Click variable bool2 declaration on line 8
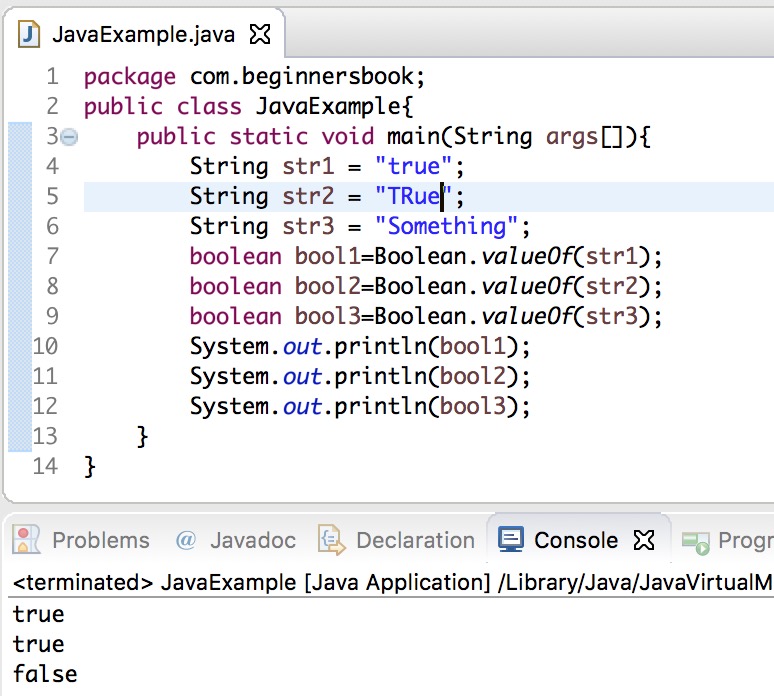This screenshot has width=774, height=696. coord(328,286)
